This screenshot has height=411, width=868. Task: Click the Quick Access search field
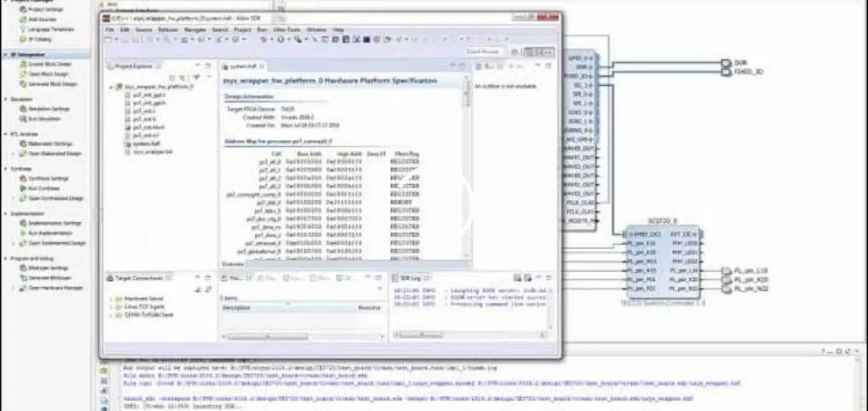(482, 51)
